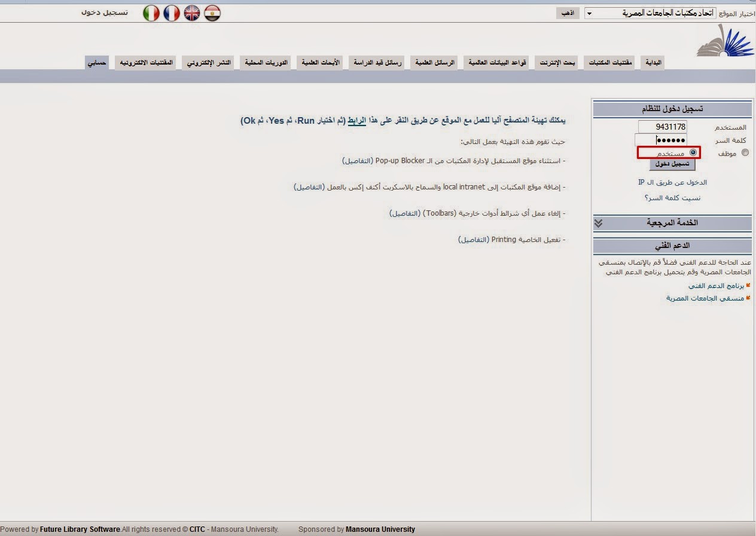Select the Italian flag language icon
The height and width of the screenshot is (536, 756).
151,13
